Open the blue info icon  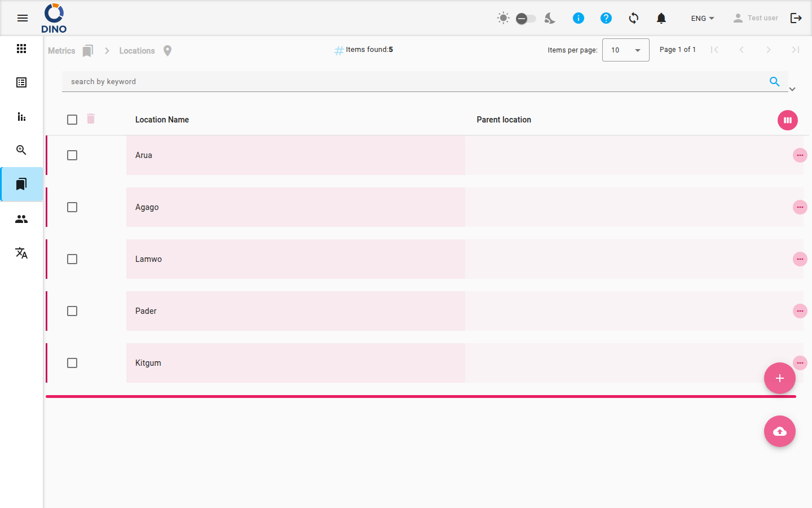point(579,18)
